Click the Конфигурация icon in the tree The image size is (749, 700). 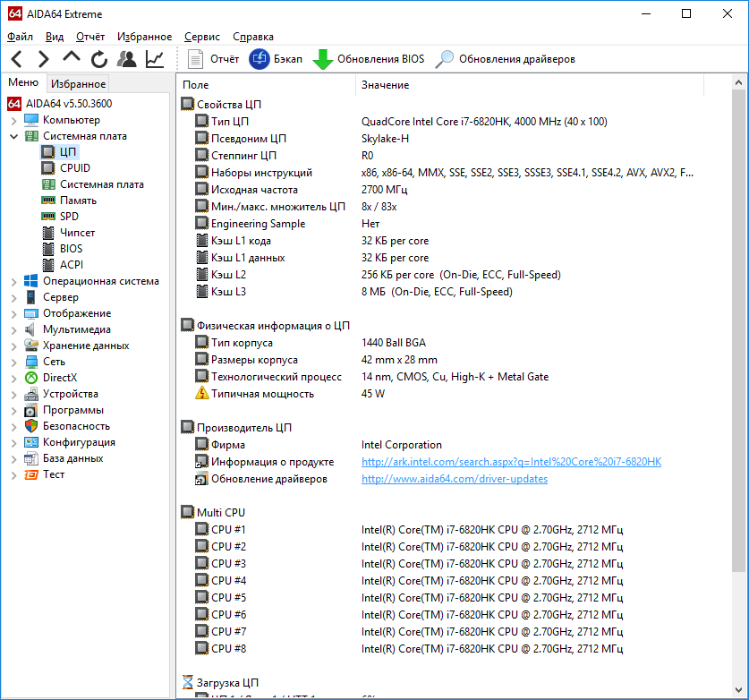(31, 442)
